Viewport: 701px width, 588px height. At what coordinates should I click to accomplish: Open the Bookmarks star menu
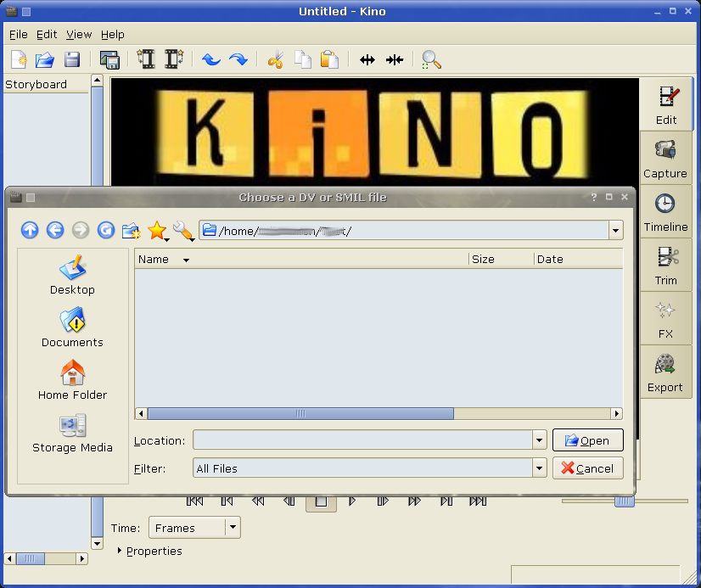pyautogui.click(x=158, y=231)
